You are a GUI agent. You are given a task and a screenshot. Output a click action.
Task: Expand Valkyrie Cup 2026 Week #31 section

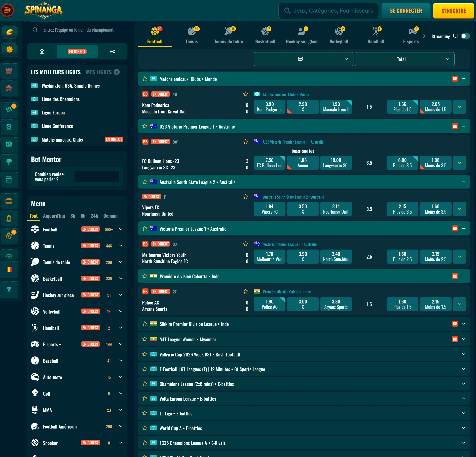(463, 354)
